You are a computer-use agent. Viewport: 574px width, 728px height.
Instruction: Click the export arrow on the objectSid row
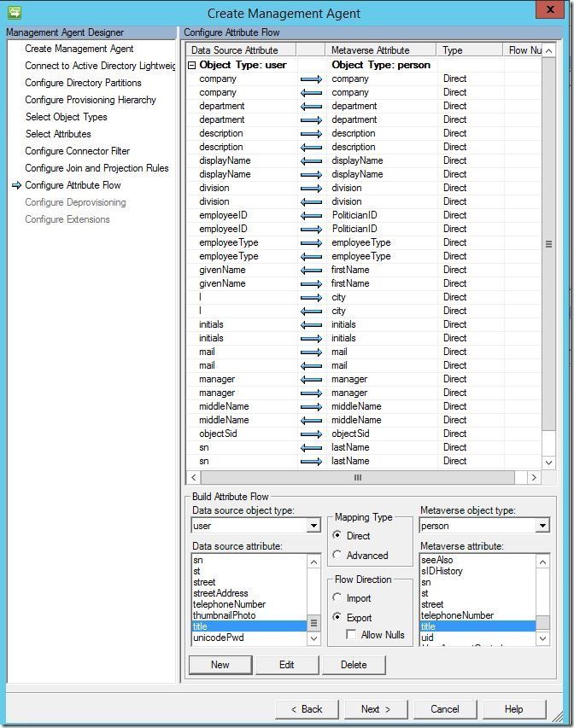click(x=312, y=434)
